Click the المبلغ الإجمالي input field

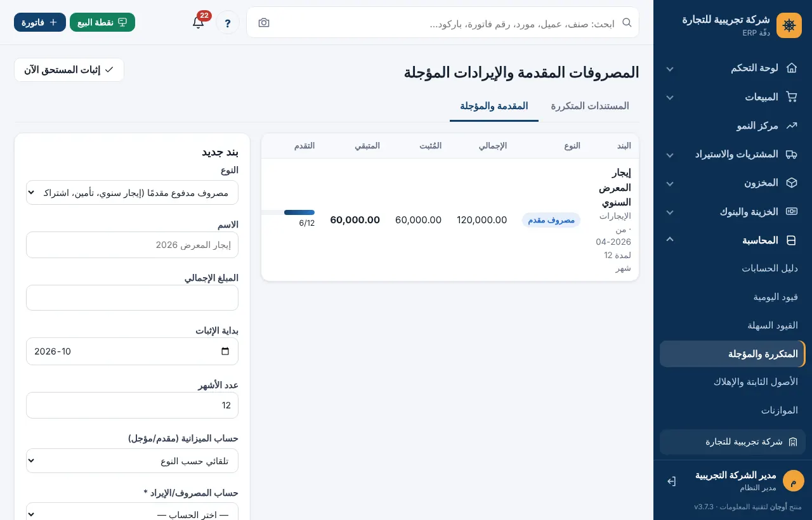click(132, 298)
